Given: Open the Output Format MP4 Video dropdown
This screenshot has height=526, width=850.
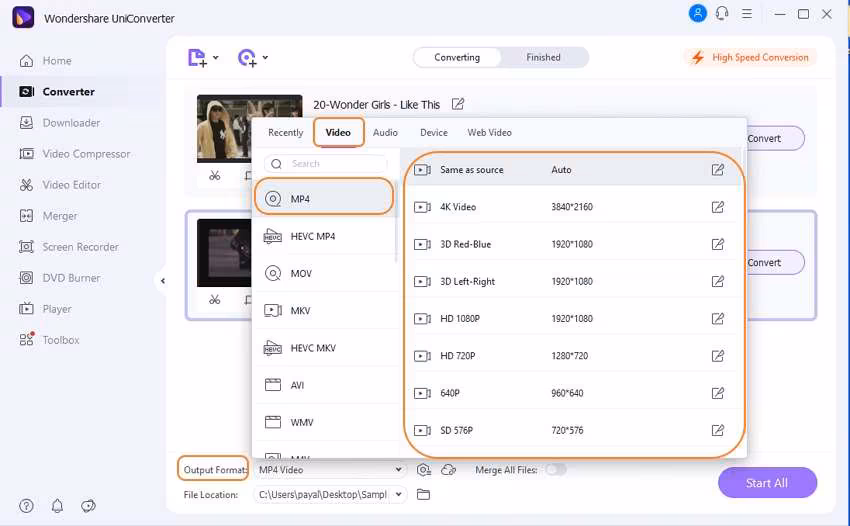Looking at the screenshot, I should coord(330,470).
